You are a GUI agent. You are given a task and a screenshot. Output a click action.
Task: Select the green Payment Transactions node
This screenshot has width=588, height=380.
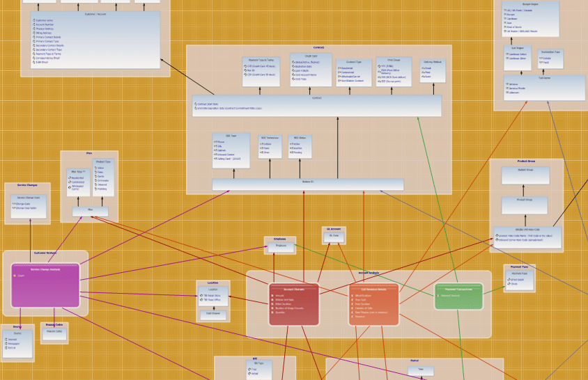[458, 296]
